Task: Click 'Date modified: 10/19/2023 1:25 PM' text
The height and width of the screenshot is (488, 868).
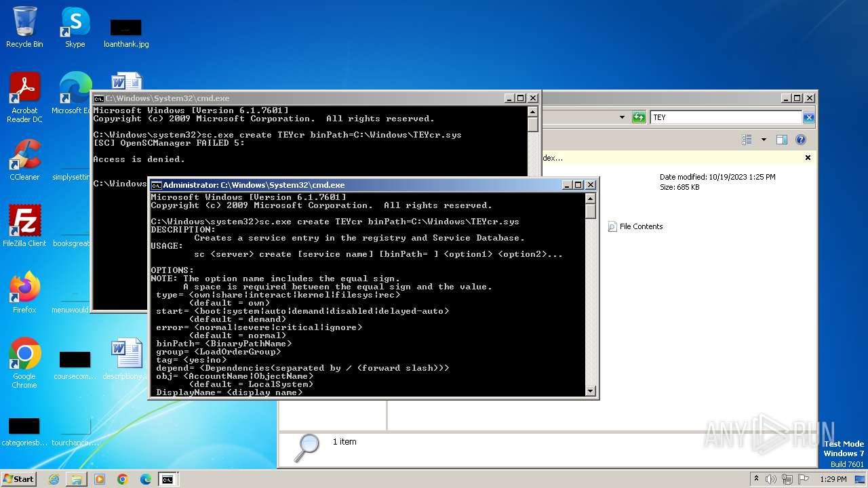Action: tap(717, 177)
